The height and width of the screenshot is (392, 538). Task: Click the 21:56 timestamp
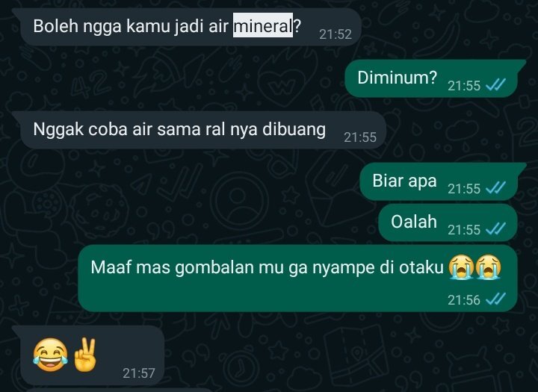click(x=464, y=300)
